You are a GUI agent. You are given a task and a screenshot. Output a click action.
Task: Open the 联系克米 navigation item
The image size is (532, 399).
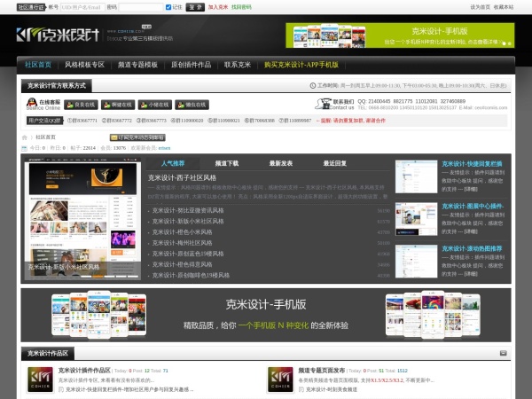238,65
